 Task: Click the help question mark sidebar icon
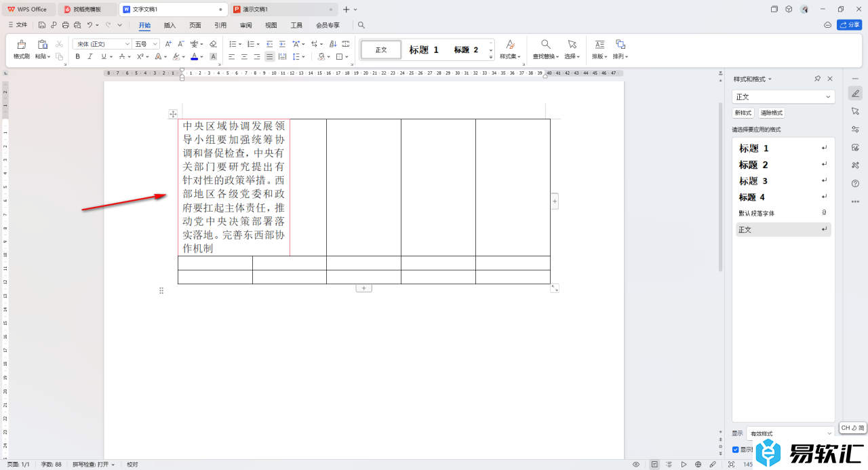tap(855, 183)
